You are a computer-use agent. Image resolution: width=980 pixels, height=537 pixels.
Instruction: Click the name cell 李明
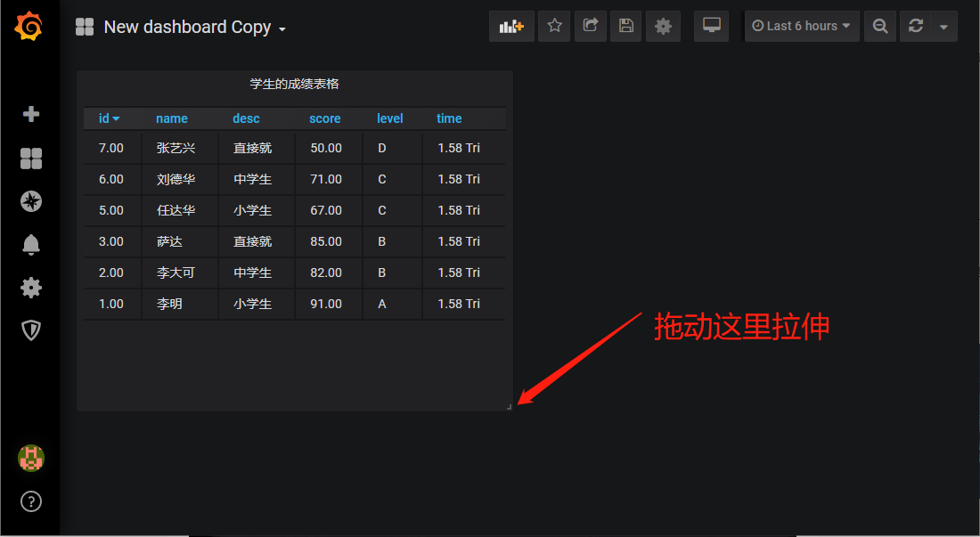180,304
